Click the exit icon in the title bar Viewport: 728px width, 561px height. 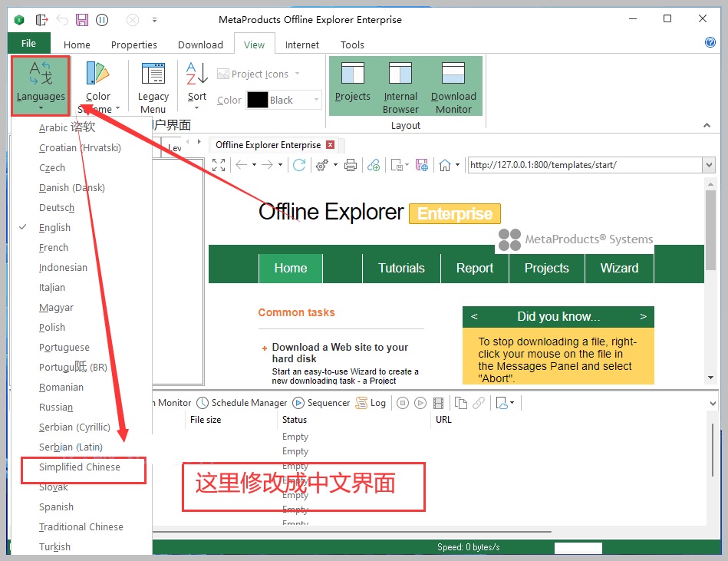[x=41, y=19]
